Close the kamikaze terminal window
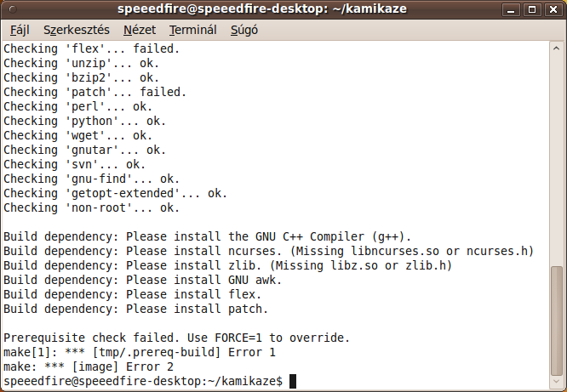 pos(553,9)
